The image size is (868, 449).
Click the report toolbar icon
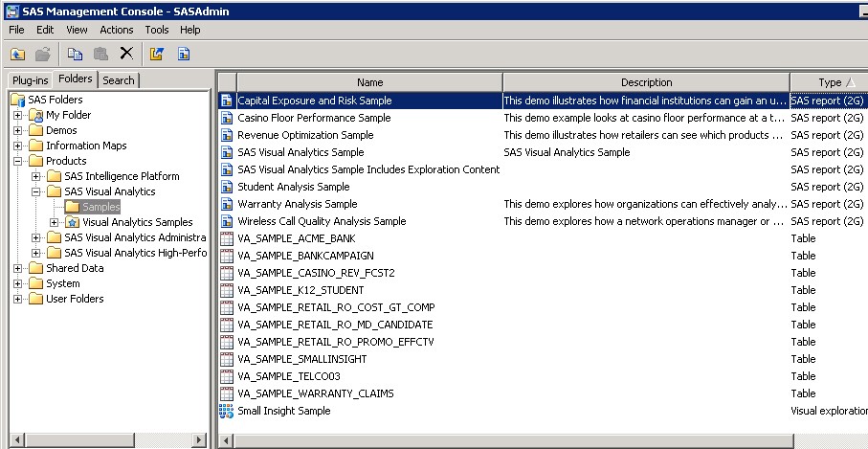184,54
